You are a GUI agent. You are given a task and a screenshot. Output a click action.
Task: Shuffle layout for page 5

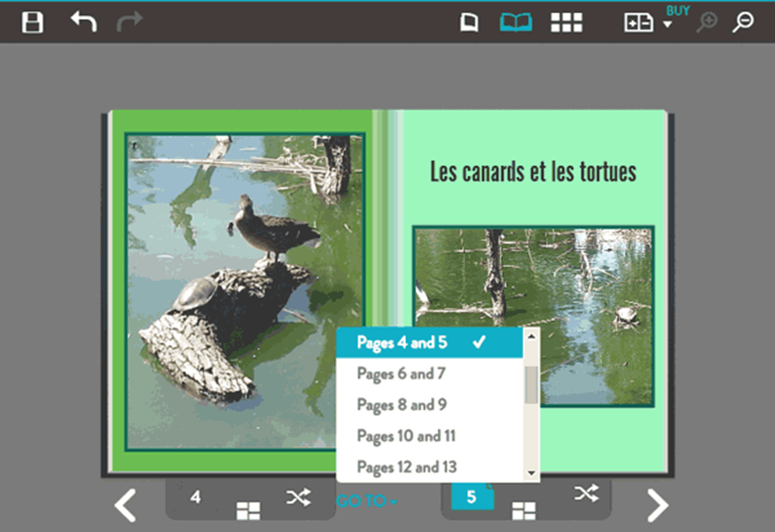tap(586, 494)
